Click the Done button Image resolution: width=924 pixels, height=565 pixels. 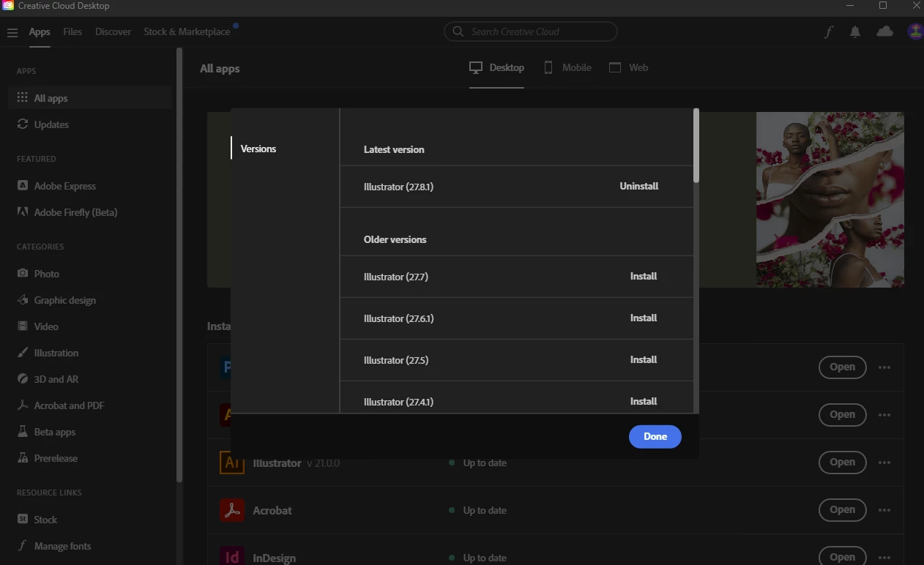point(655,436)
